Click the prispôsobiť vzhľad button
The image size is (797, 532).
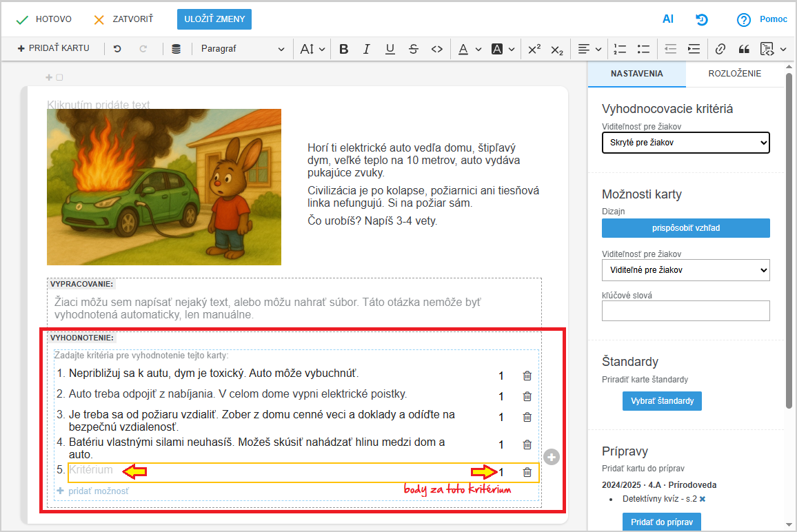tap(686, 228)
